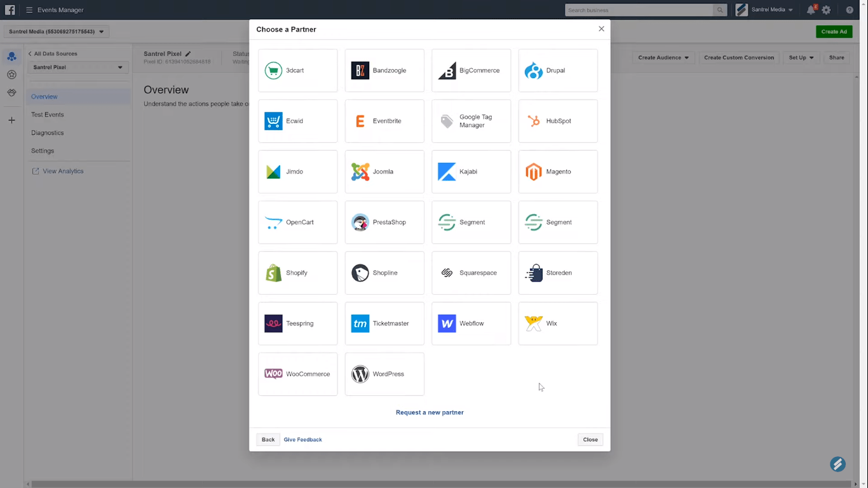Pick BigCommerce as partner

(x=471, y=71)
